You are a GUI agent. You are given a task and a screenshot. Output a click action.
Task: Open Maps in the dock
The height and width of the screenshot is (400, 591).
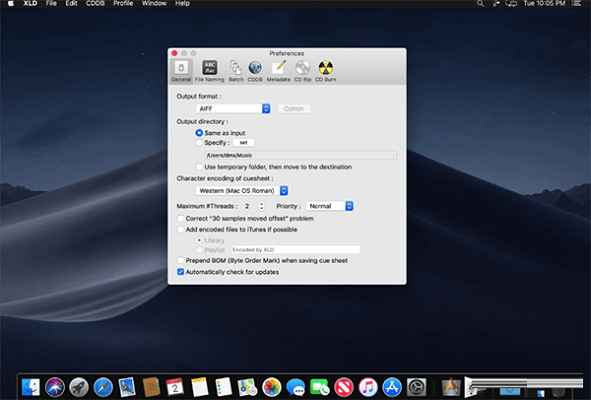248,387
